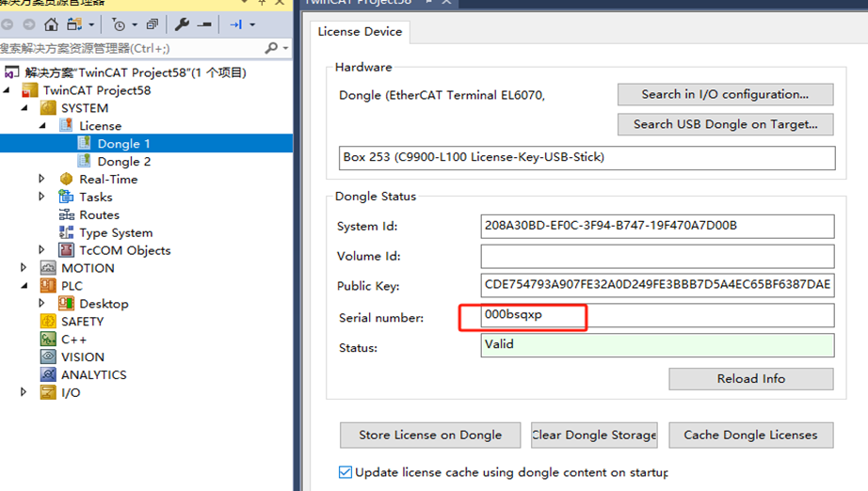Click the System Id field

pyautogui.click(x=657, y=226)
